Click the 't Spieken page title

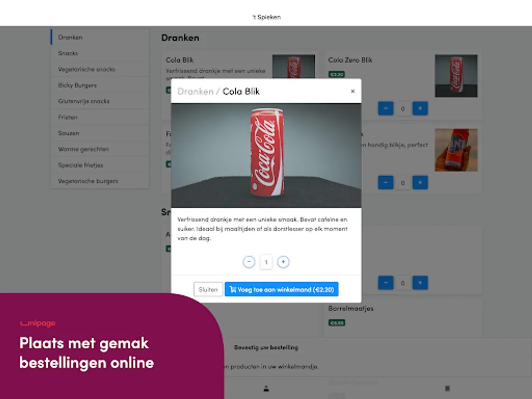coord(266,17)
